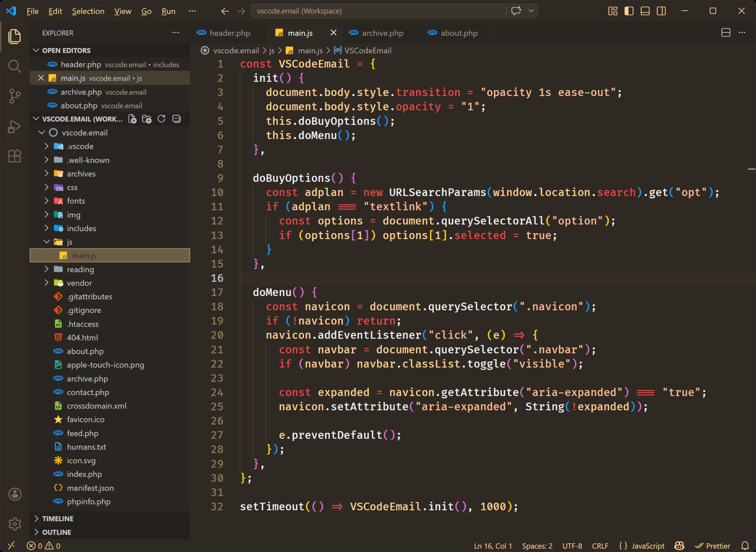Open the Edit menu
Image resolution: width=756 pixels, height=552 pixels.
click(55, 11)
